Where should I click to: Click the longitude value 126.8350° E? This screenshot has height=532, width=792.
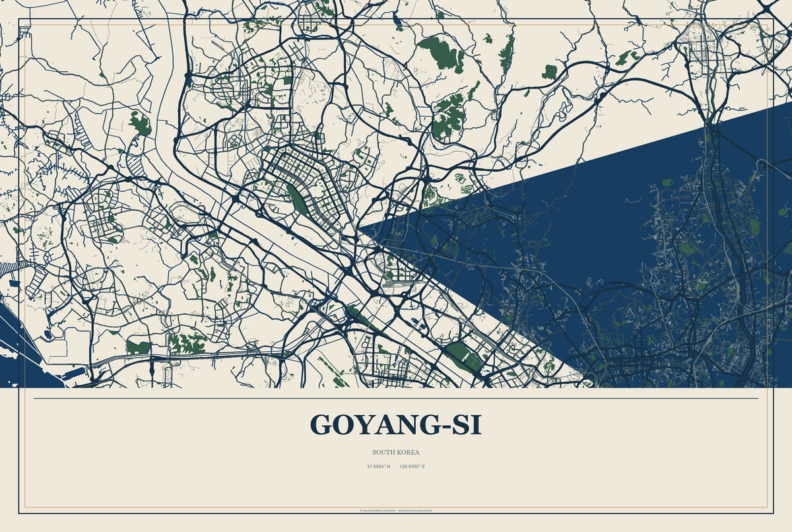click(x=412, y=467)
